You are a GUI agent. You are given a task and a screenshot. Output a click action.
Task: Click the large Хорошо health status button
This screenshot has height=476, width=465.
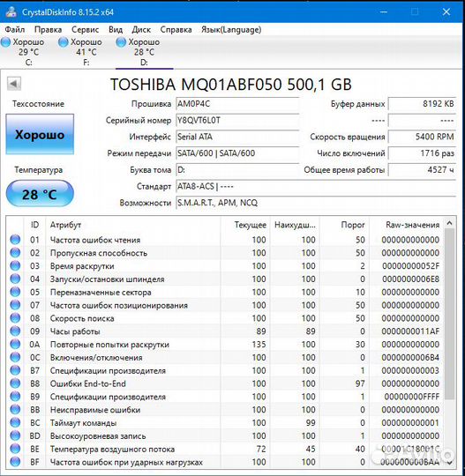40,134
